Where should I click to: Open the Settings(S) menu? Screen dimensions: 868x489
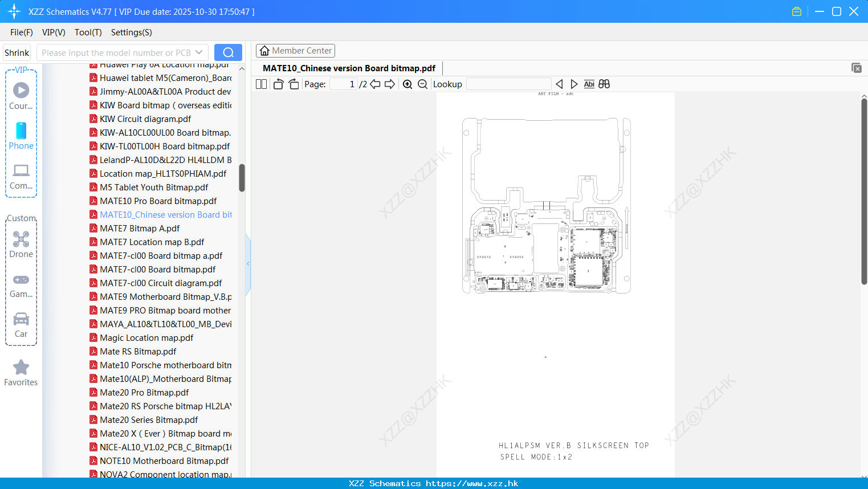pyautogui.click(x=132, y=32)
